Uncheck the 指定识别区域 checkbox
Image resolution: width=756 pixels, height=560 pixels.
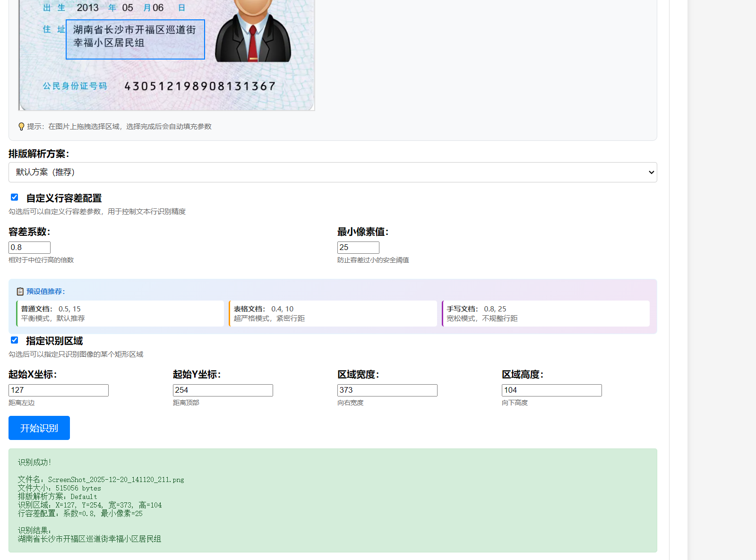(x=15, y=340)
